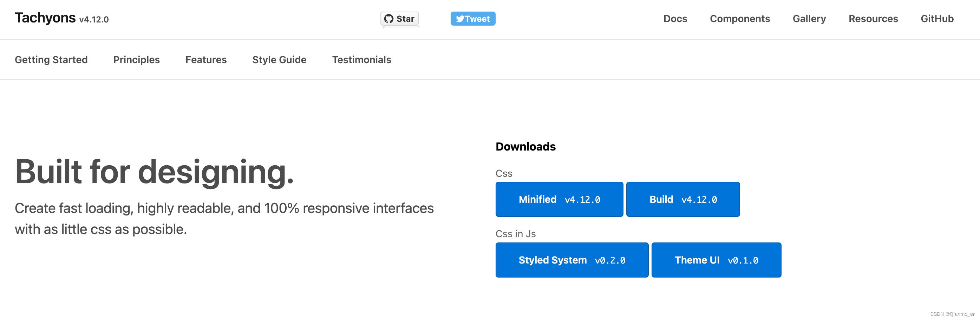Download the Minified v4.12.0 CSS

click(559, 200)
